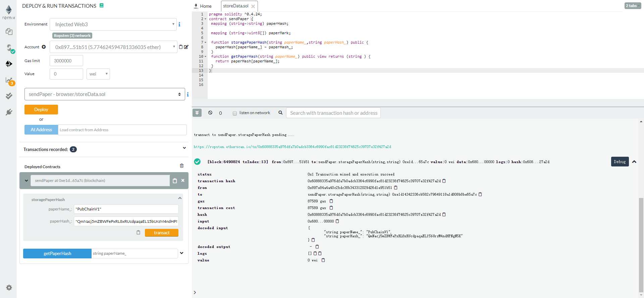The height and width of the screenshot is (298, 644).
Task: Click the Ropsten (3) network badge
Action: pos(72,36)
